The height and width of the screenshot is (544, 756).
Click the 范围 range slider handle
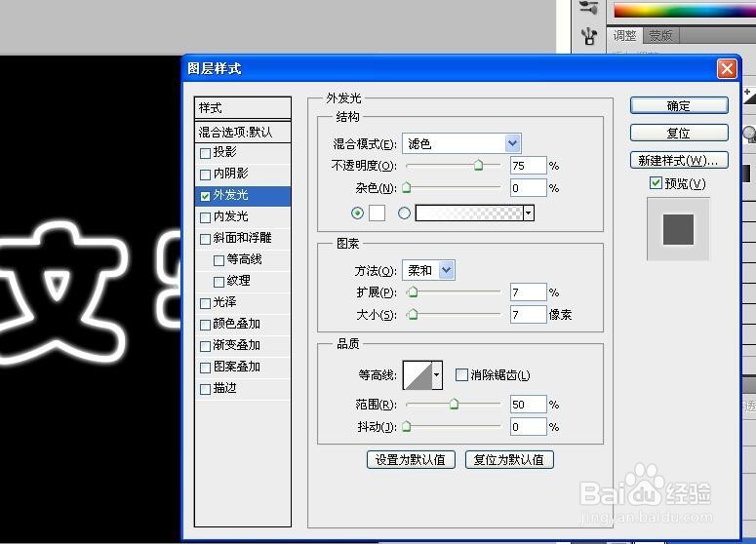(454, 404)
